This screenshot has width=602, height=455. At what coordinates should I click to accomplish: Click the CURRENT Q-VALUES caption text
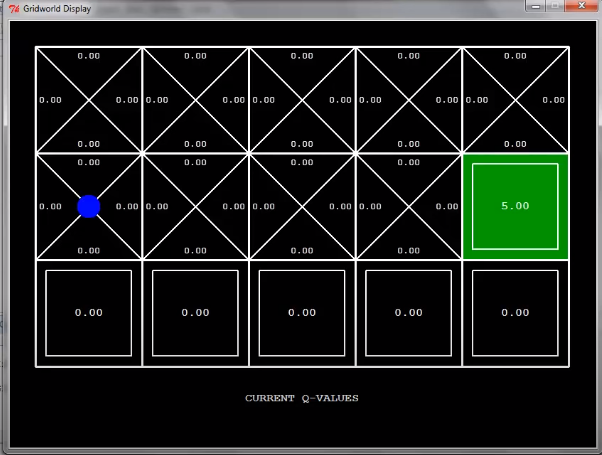coord(301,398)
